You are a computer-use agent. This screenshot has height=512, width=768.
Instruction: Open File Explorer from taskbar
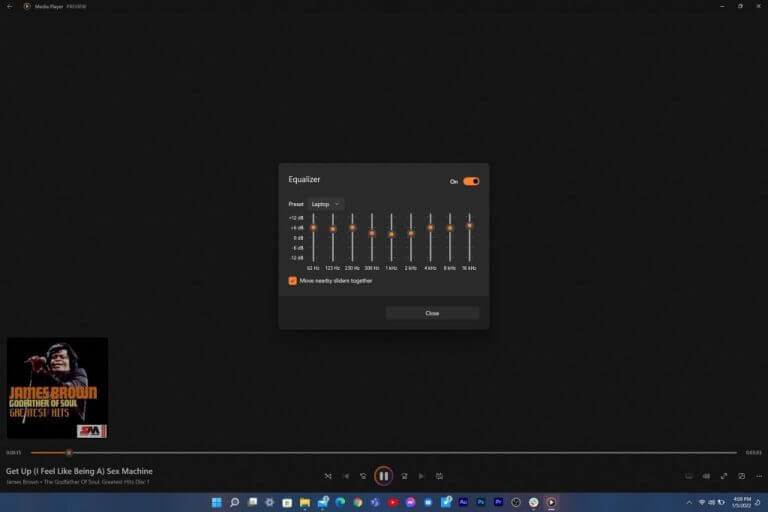coord(305,502)
